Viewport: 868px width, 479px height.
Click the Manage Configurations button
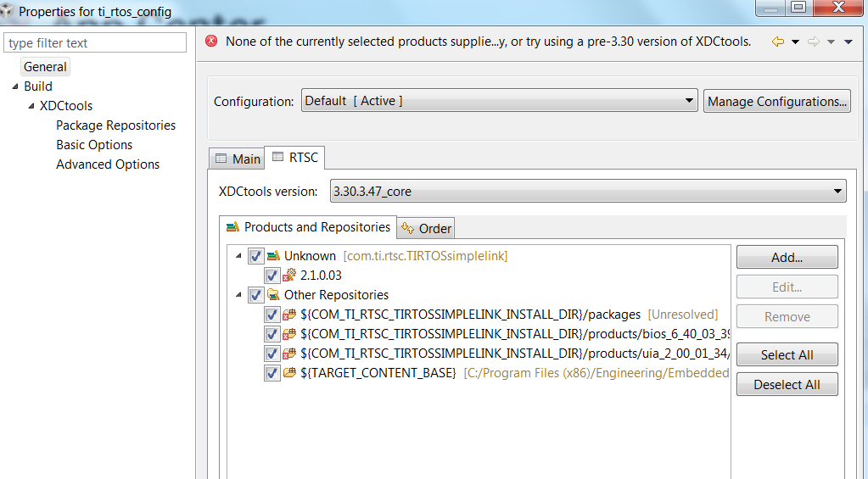pos(776,101)
